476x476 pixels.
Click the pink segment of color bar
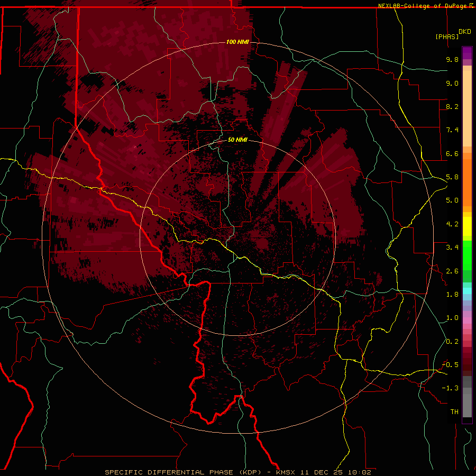(467, 321)
